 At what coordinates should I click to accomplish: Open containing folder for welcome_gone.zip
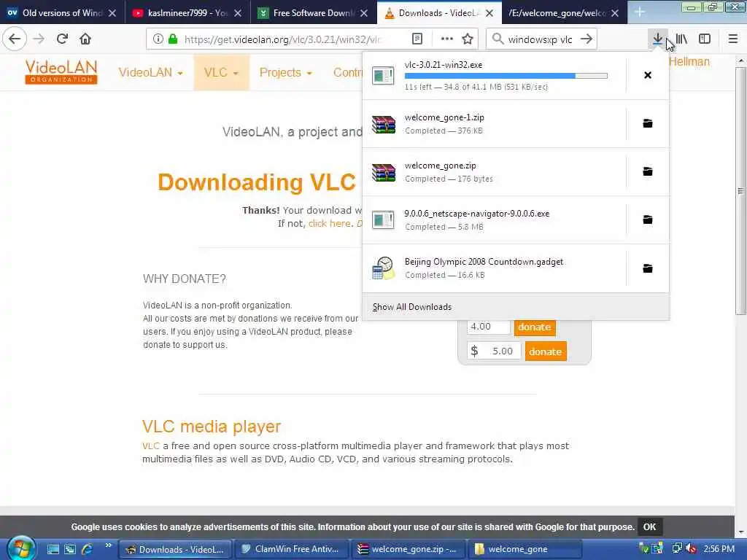pyautogui.click(x=648, y=171)
